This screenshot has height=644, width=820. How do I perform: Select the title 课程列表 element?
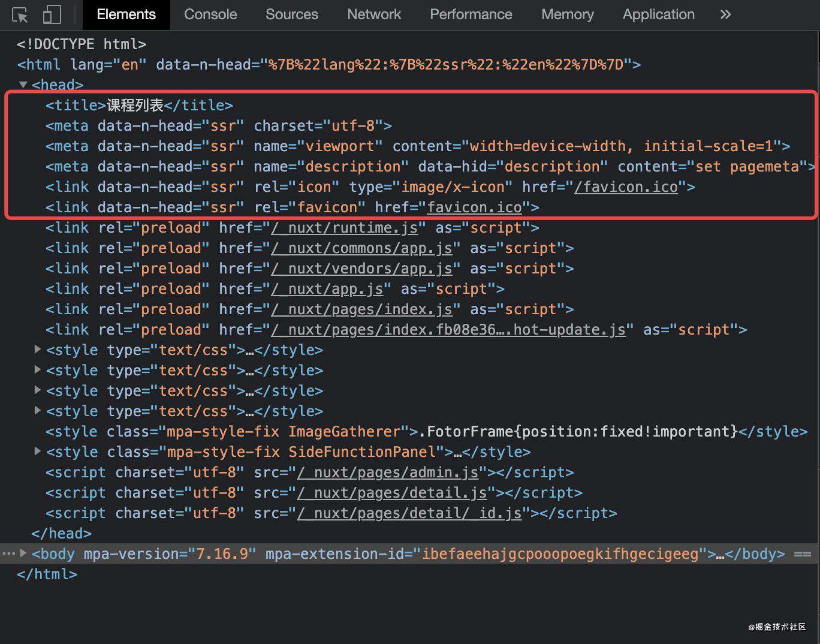tap(139, 106)
